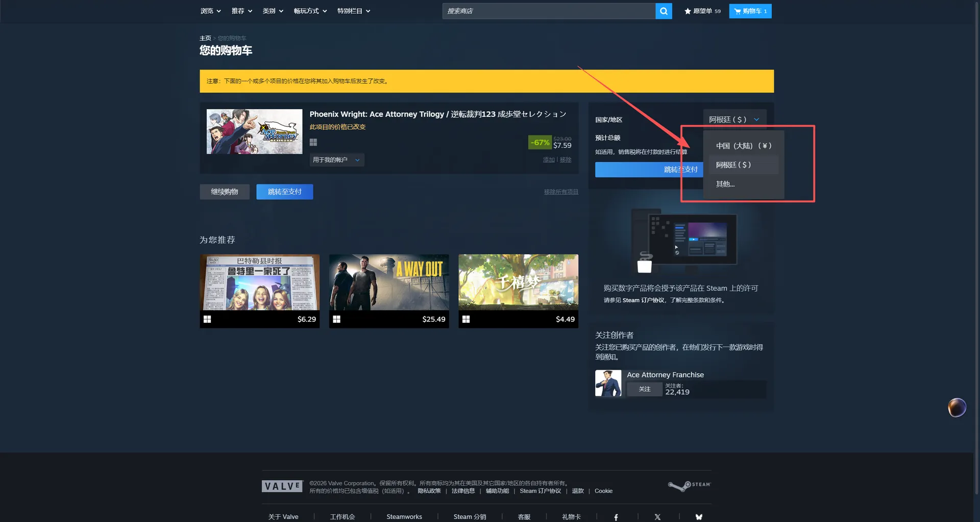
Task: Click the wide 跳转至支付 button in summary
Action: click(x=649, y=170)
